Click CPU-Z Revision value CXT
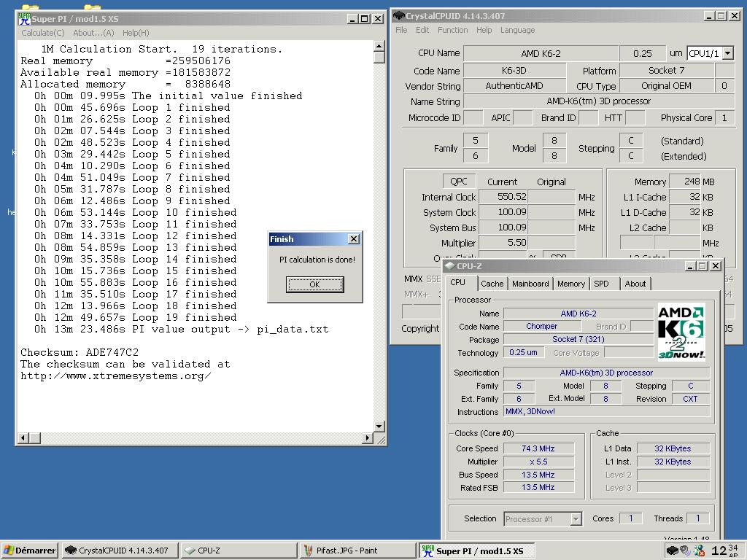Screen dimensions: 747x560 [x=690, y=399]
